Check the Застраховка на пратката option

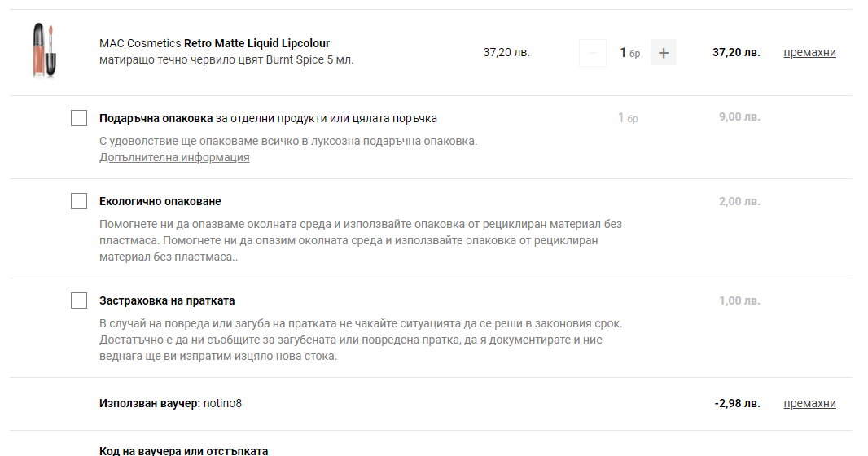(79, 300)
